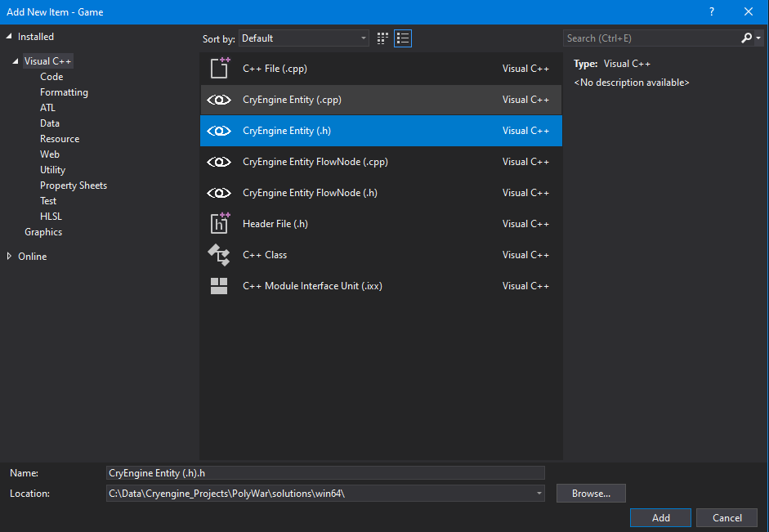Click the eye icon of CryEngine Entity (.cpp)
This screenshot has height=532, width=769.
pyautogui.click(x=219, y=100)
